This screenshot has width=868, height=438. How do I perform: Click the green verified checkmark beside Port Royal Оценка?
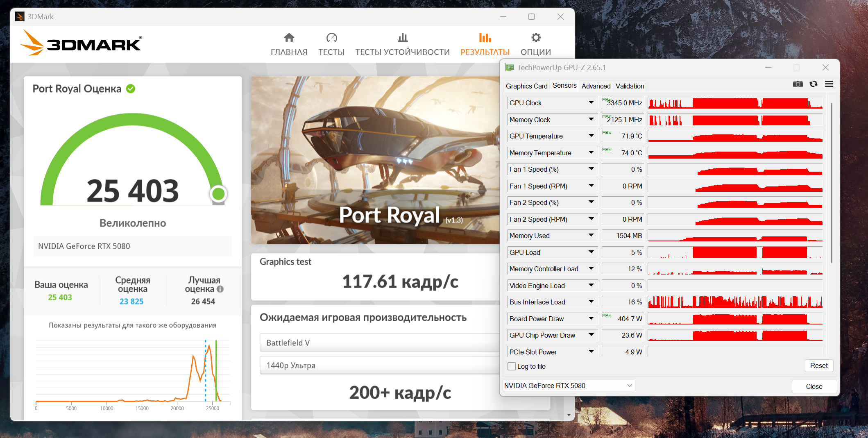pos(131,89)
